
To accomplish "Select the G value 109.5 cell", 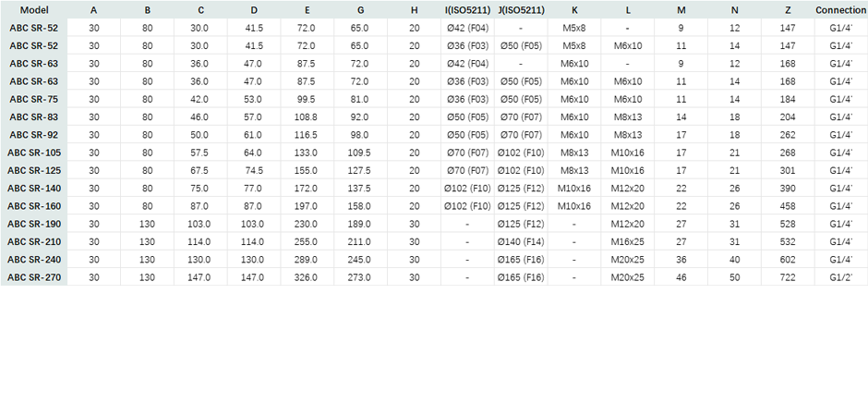I will 360,153.
